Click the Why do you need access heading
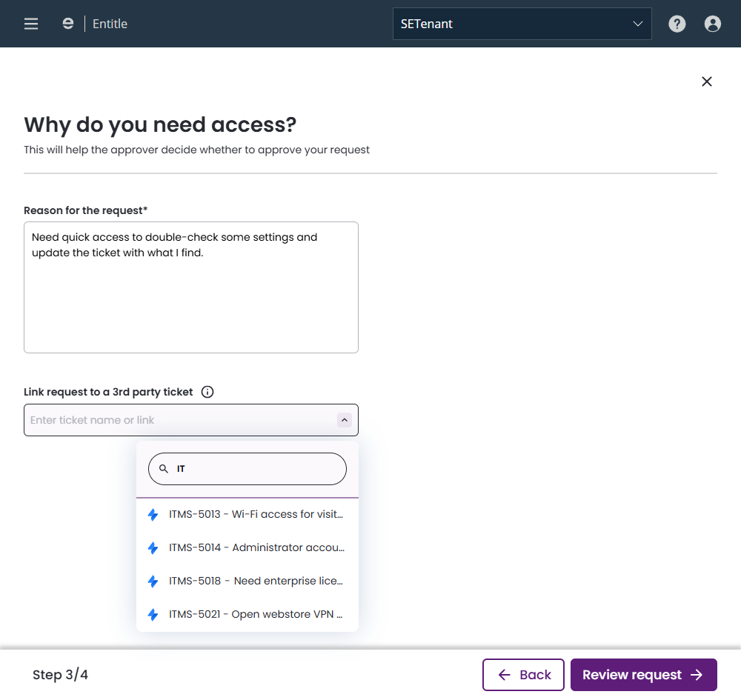Screen dimensions: 741x700 [x=160, y=124]
